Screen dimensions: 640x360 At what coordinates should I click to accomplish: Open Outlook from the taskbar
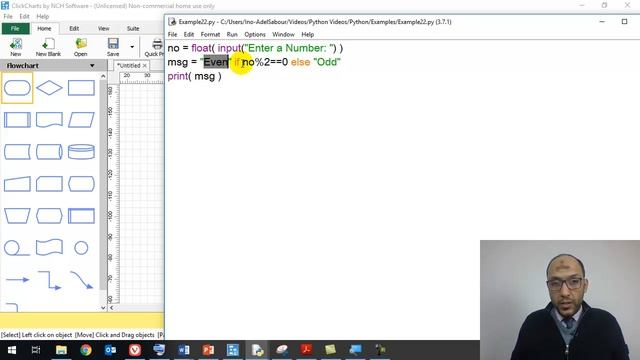coord(110,350)
